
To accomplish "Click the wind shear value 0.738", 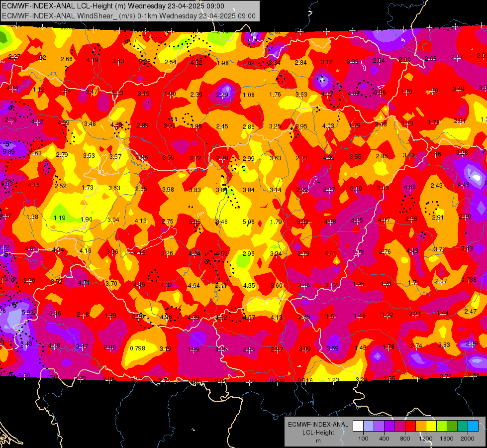I will [x=469, y=279].
